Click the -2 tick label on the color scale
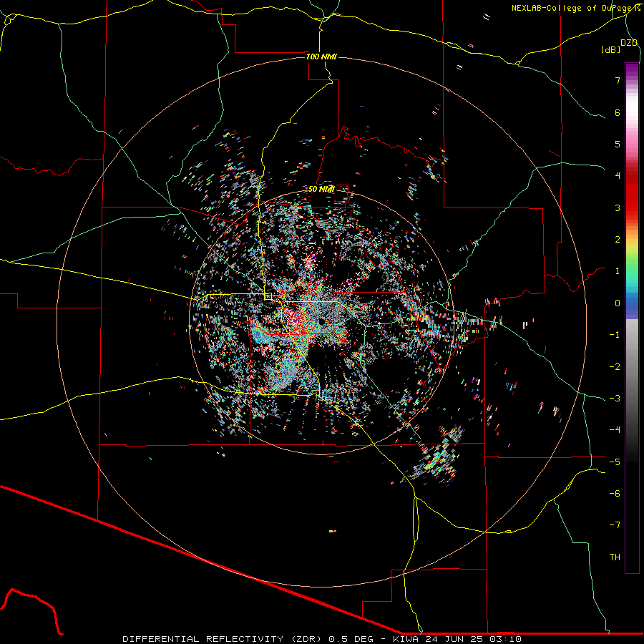 (x=615, y=367)
